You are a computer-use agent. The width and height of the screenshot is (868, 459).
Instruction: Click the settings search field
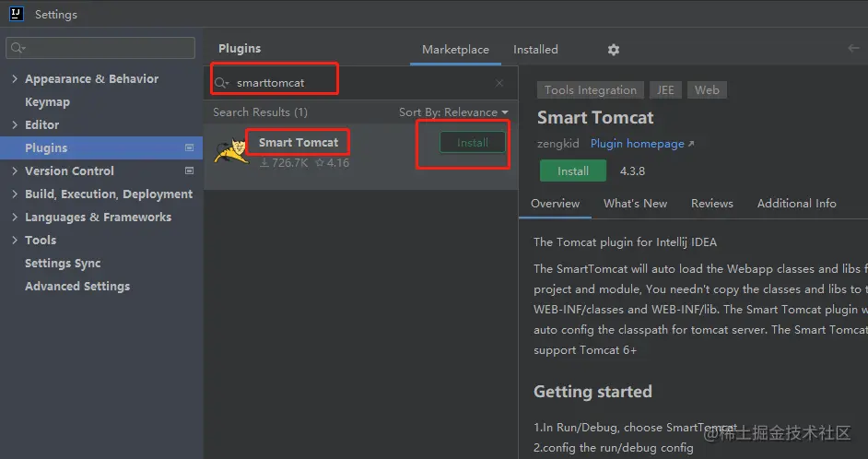(100, 48)
